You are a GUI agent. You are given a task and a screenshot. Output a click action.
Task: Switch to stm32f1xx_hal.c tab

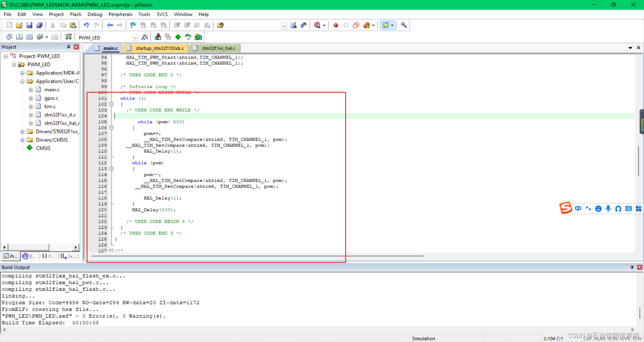click(215, 48)
